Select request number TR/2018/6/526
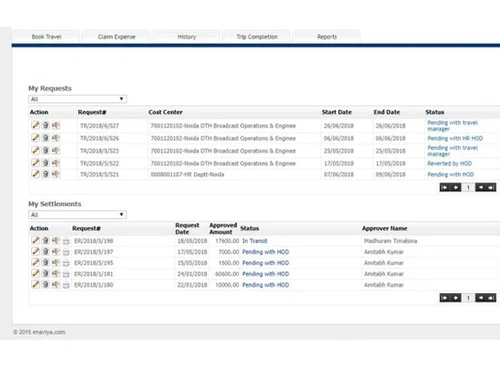The width and height of the screenshot is (500, 375). [x=99, y=138]
